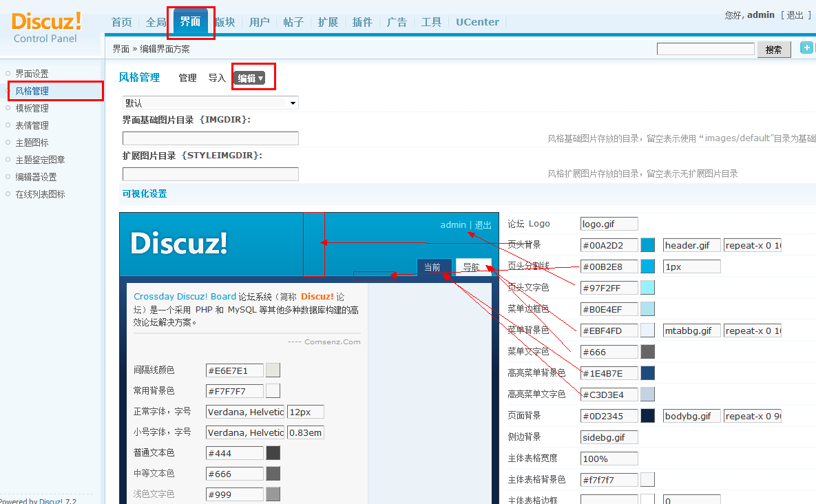Screen dimensions: 816x504
Task: Click the 论坛 Logo logo.gif field
Action: 609,224
